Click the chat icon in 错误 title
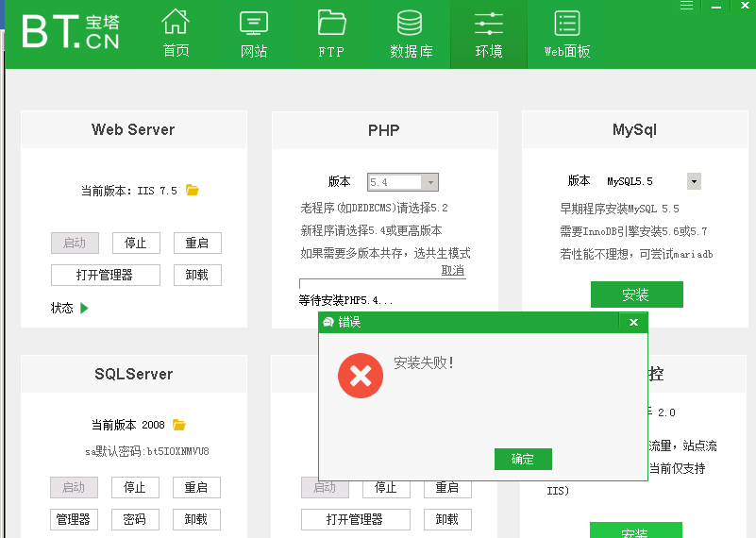 click(x=328, y=322)
